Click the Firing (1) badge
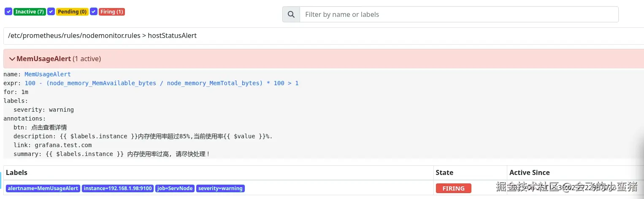The height and width of the screenshot is (199, 644). tap(112, 12)
